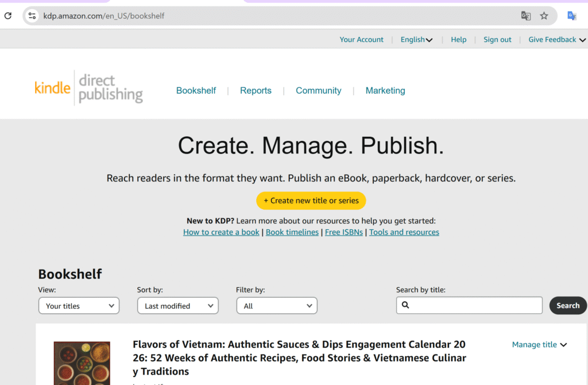Click the translate page icon in address bar
Image resolution: width=588 pixels, height=385 pixels.
click(526, 16)
